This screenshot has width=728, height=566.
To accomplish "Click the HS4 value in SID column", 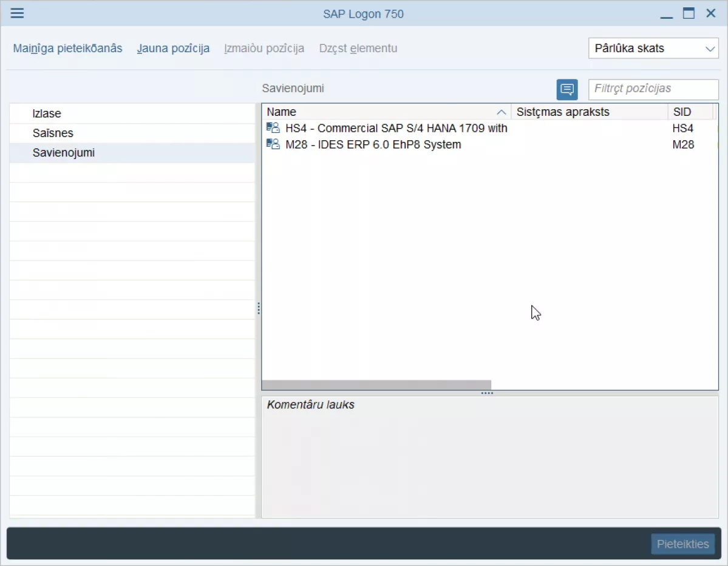I will click(x=683, y=128).
